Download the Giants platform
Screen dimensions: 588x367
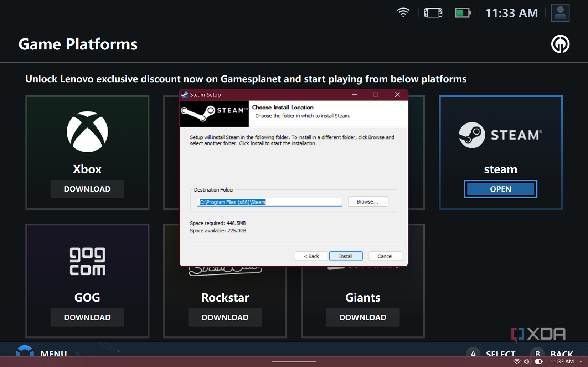point(363,318)
